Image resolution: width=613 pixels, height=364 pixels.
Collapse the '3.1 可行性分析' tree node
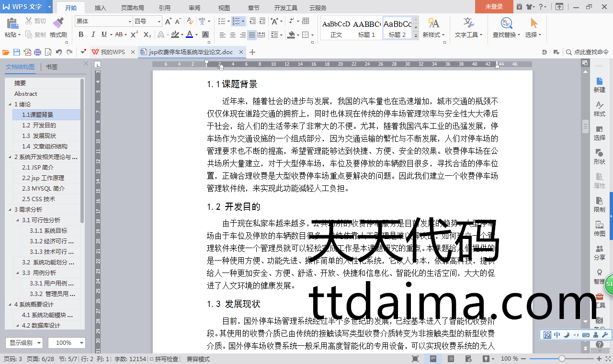click(18, 220)
